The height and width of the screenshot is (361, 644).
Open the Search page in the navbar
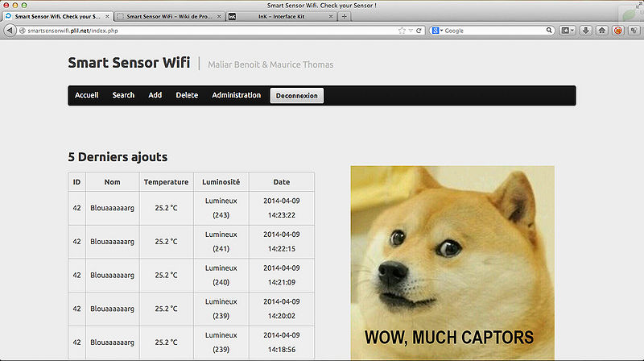[123, 95]
